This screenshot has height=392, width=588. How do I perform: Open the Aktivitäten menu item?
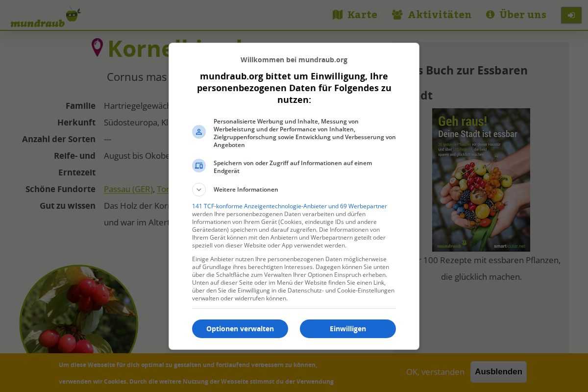pyautogui.click(x=432, y=15)
